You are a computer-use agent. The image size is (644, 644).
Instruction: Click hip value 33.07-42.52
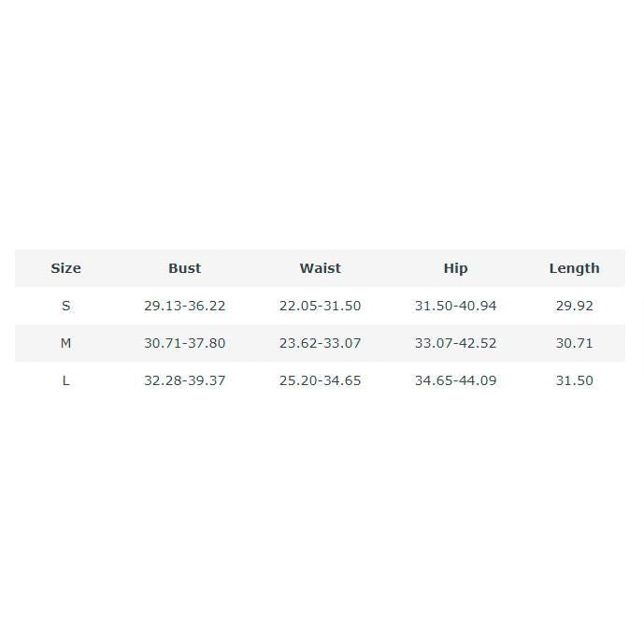(x=455, y=343)
